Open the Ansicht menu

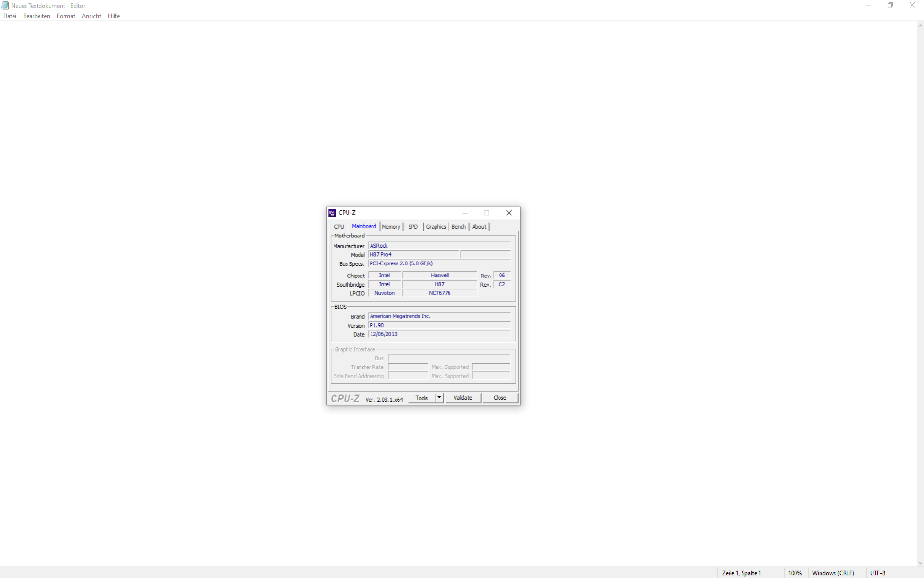pos(91,16)
